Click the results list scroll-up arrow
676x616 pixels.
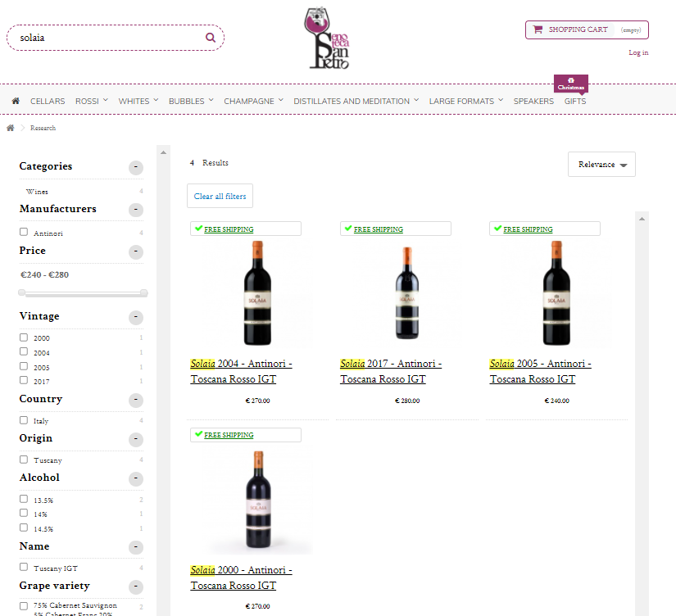(642, 219)
